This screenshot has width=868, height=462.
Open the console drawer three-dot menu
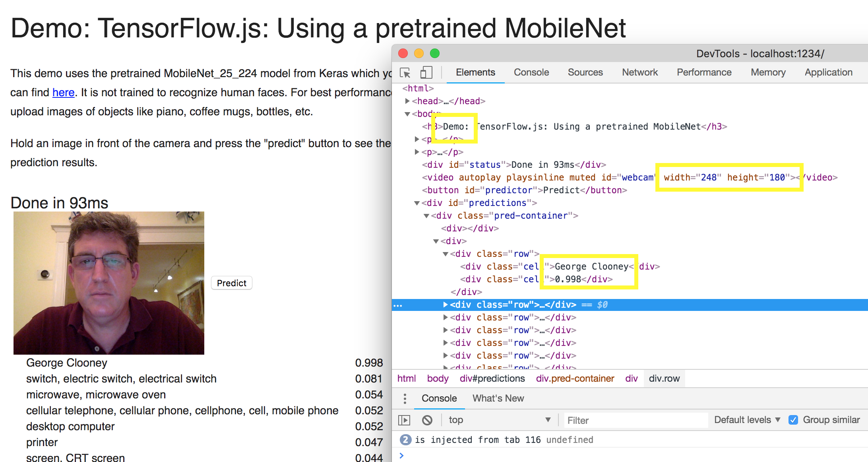pyautogui.click(x=405, y=398)
